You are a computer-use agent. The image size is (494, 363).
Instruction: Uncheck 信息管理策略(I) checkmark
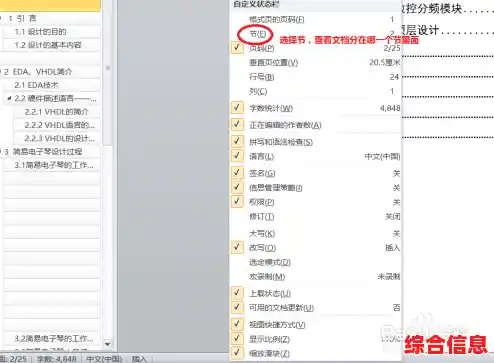click(x=237, y=187)
